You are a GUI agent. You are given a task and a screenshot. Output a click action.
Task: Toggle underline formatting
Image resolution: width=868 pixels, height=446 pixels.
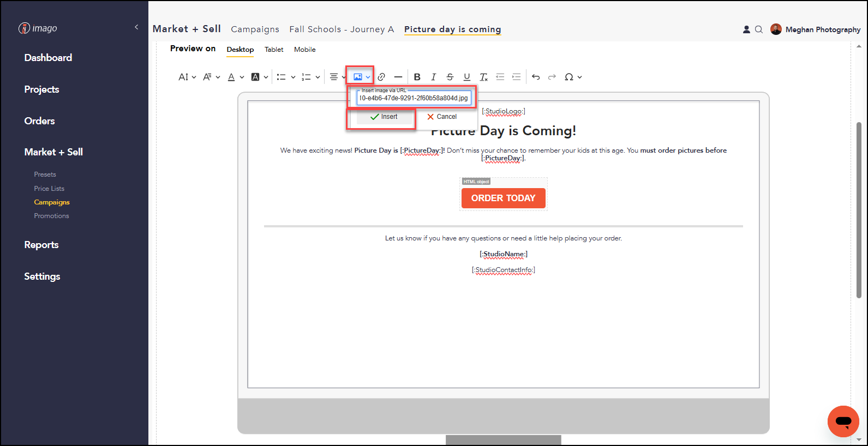tap(467, 77)
